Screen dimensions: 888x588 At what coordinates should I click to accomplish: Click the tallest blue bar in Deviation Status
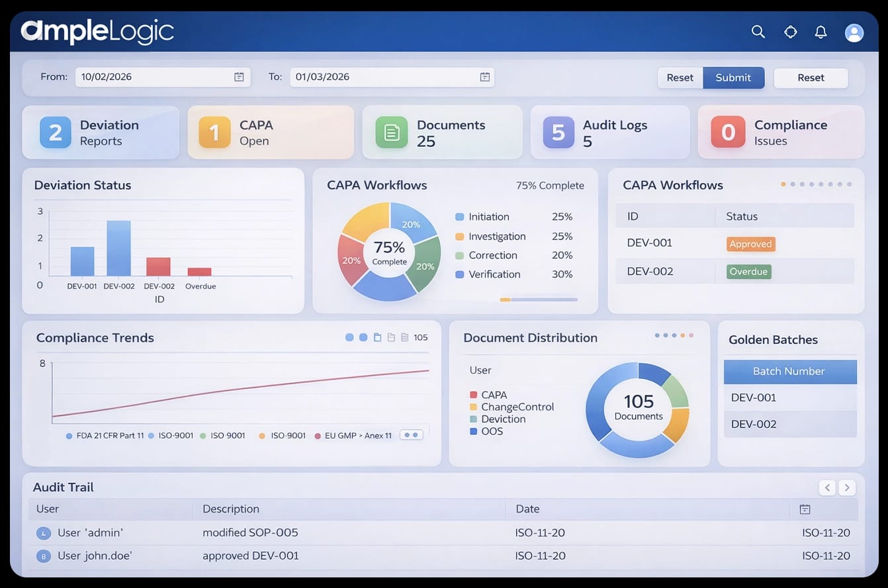(118, 248)
